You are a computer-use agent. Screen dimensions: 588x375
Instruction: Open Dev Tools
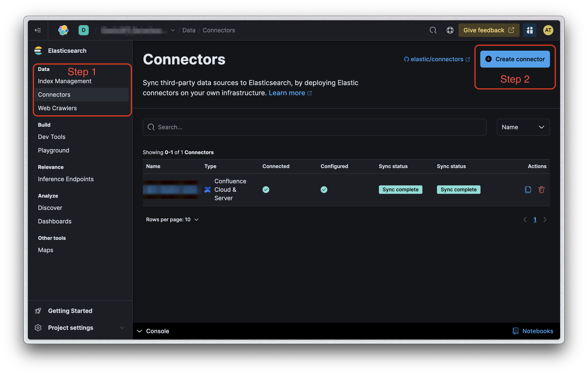point(52,137)
